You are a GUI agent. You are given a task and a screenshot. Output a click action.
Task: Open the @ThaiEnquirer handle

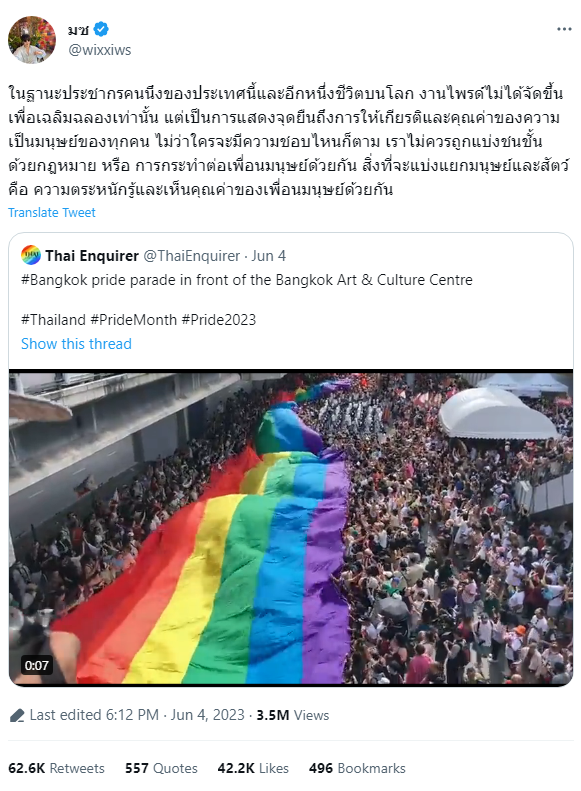[192, 256]
